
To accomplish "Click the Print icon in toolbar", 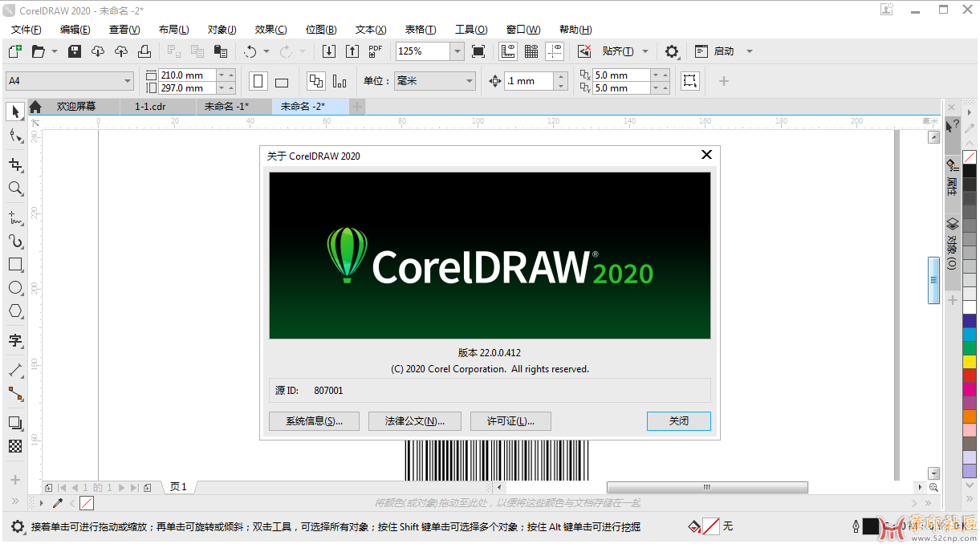I will pos(144,51).
